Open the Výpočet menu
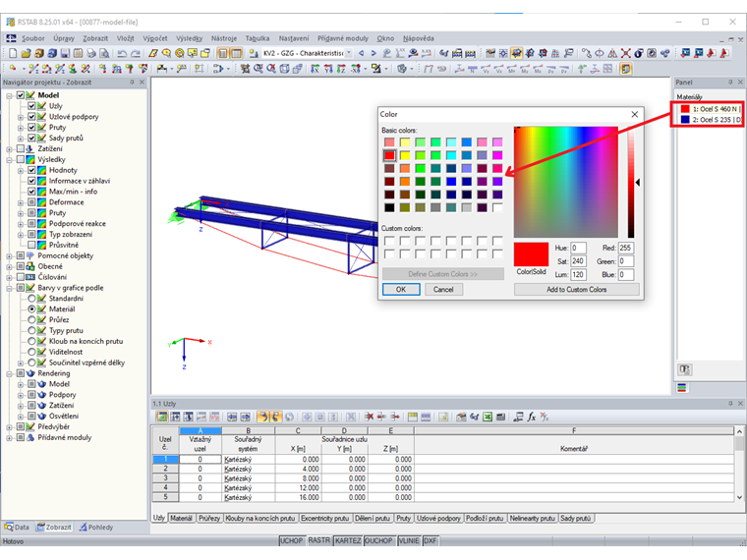This screenshot has width=747, height=560. click(x=155, y=38)
